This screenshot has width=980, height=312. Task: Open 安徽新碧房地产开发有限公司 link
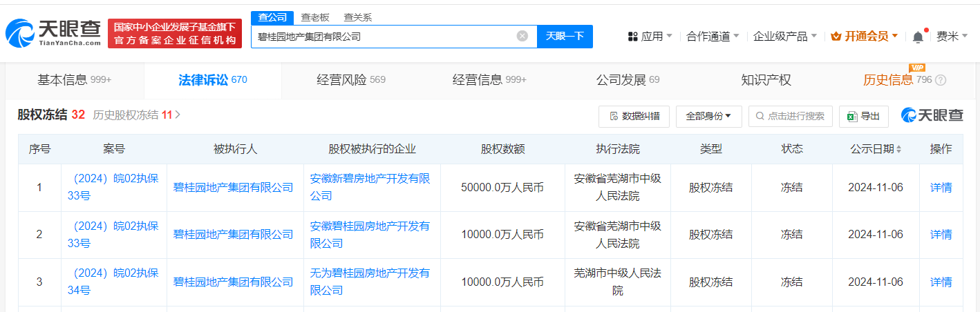(x=370, y=187)
